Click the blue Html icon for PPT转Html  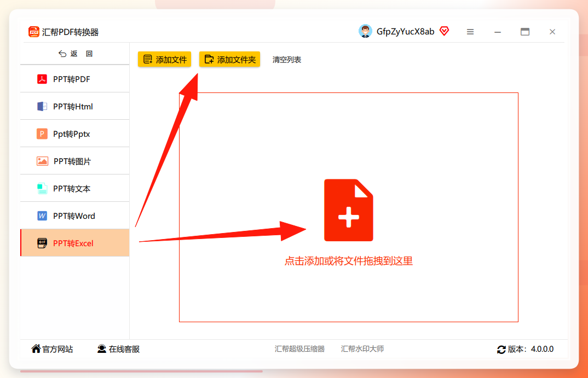point(42,106)
